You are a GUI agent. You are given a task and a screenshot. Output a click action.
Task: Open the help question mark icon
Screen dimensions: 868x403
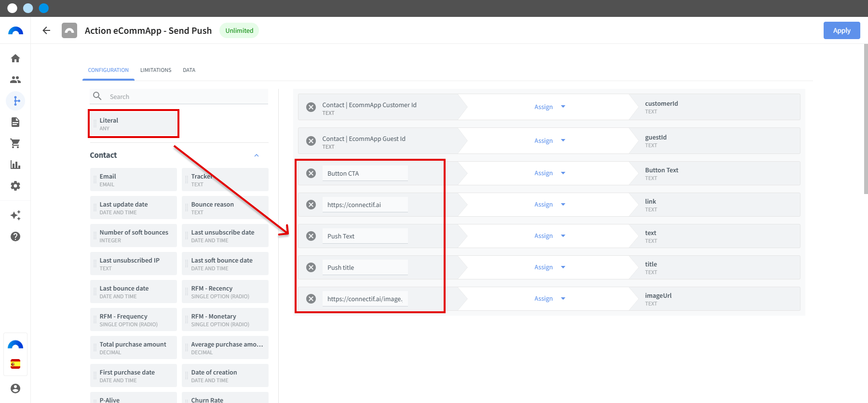tap(15, 236)
